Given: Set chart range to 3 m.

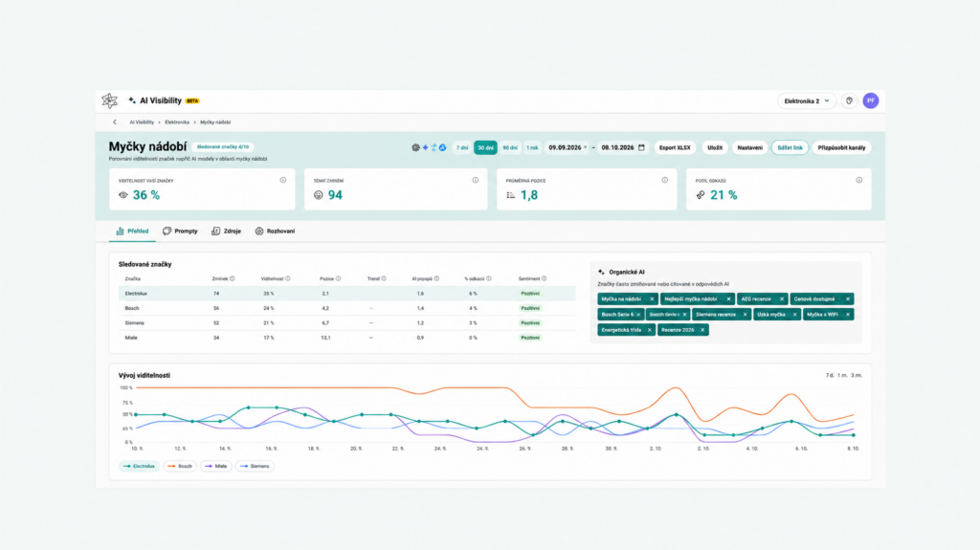Looking at the screenshot, I should [857, 376].
